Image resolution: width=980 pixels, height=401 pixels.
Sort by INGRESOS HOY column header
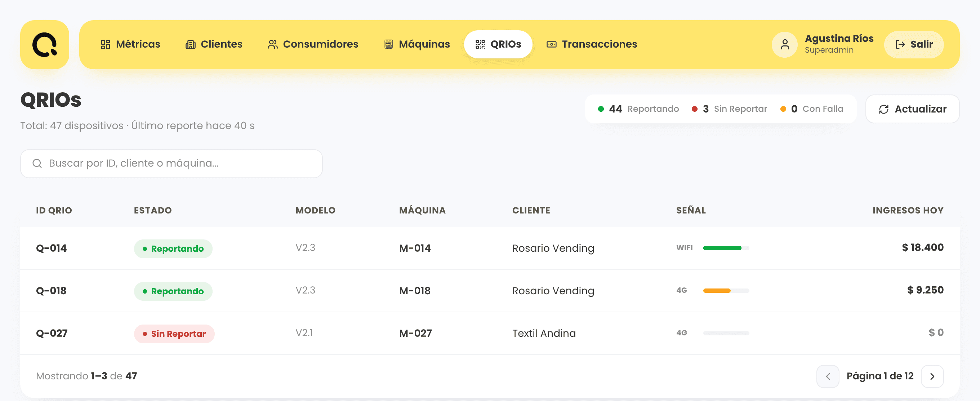(908, 210)
